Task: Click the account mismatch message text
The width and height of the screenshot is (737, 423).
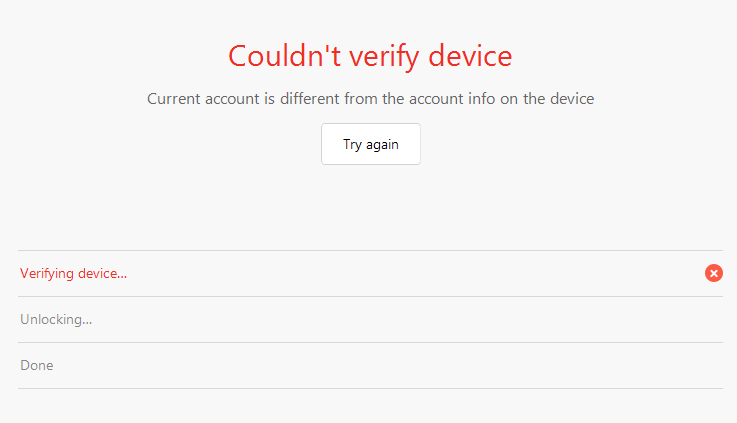Action: 370,99
